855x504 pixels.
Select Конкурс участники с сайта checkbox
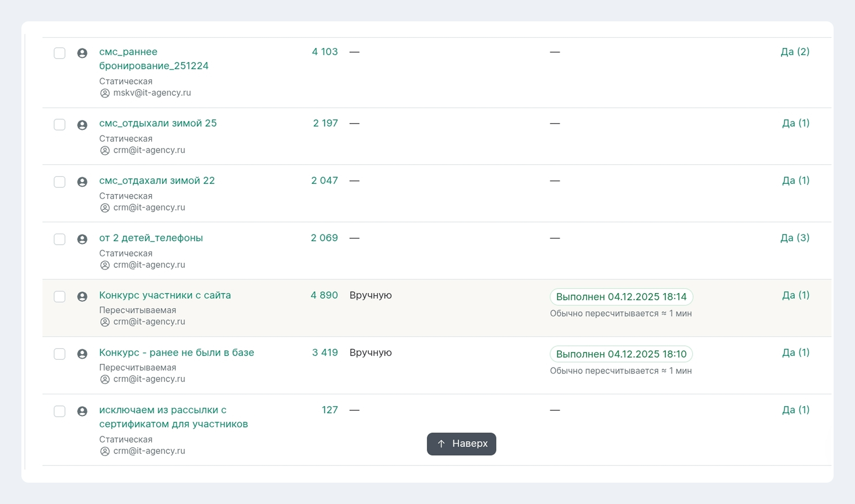click(59, 296)
